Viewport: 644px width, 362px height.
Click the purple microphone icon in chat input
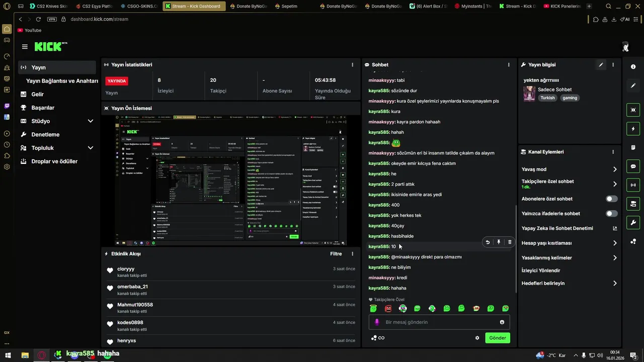pos(377,322)
